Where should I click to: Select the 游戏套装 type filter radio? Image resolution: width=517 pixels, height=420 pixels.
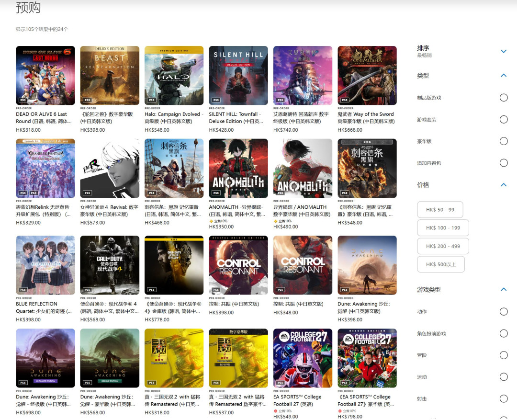(504, 119)
